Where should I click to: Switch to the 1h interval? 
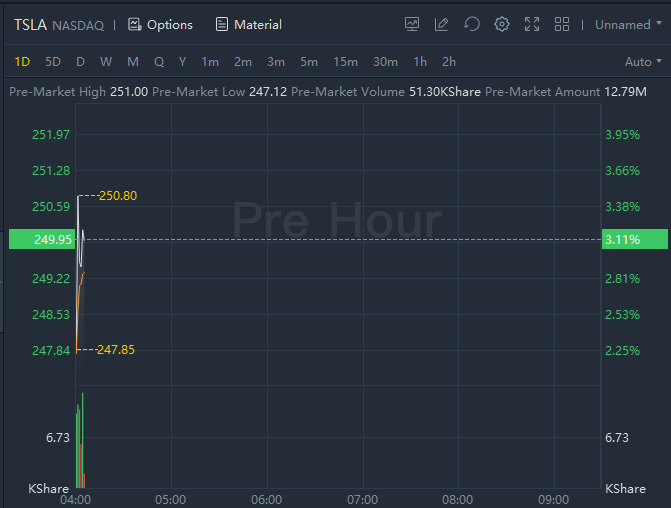click(420, 62)
